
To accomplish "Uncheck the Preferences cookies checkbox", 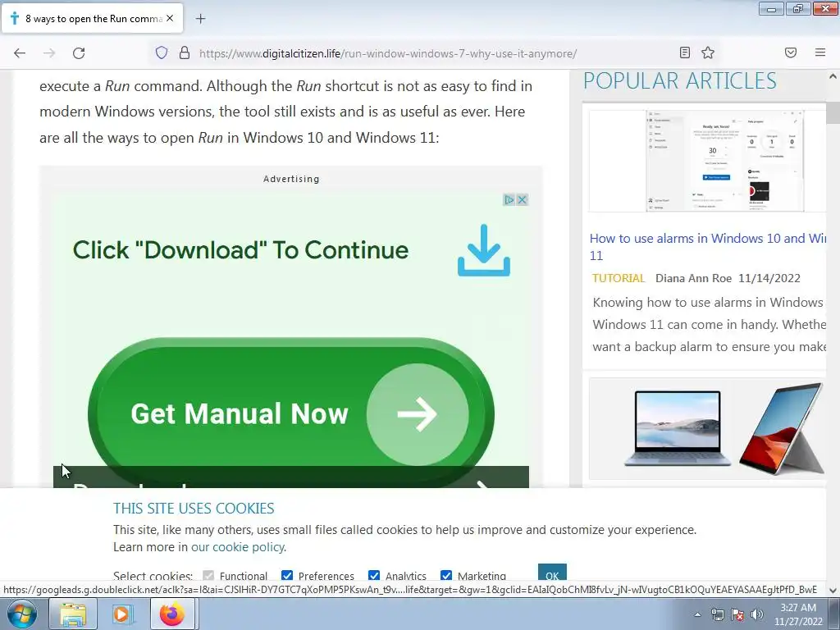I will pyautogui.click(x=287, y=576).
